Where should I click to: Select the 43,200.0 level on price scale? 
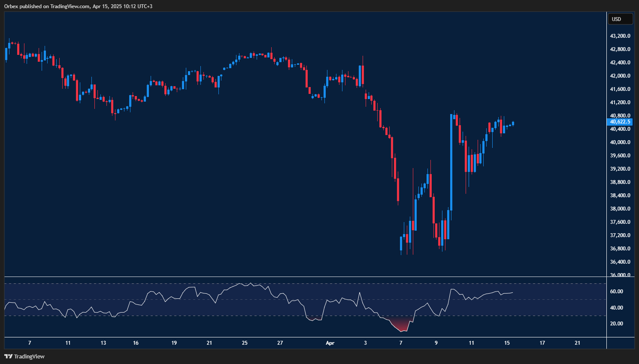coord(620,36)
